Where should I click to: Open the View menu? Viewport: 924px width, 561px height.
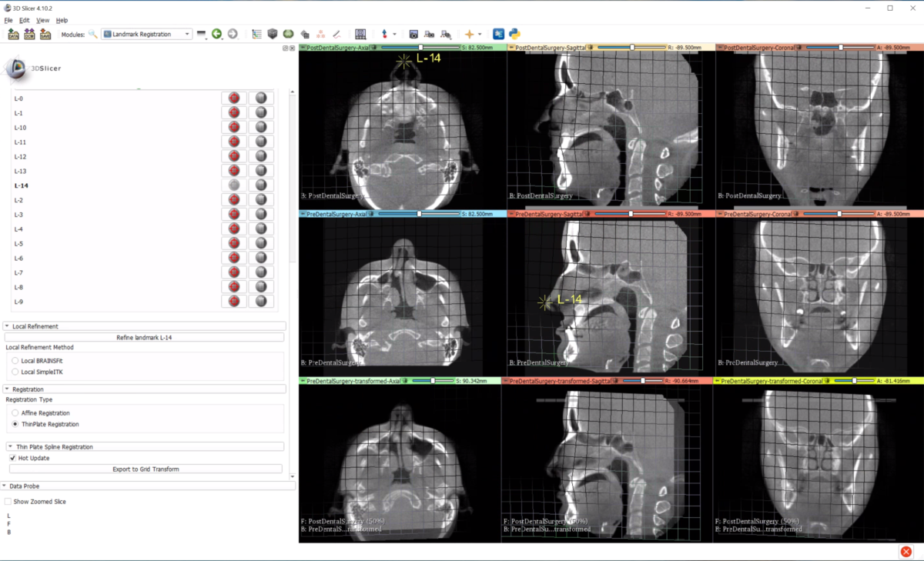pos(42,20)
